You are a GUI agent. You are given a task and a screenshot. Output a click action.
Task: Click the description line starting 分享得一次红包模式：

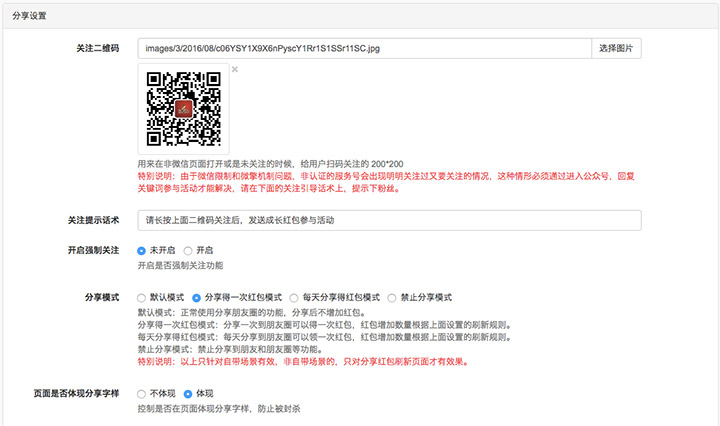click(325, 325)
